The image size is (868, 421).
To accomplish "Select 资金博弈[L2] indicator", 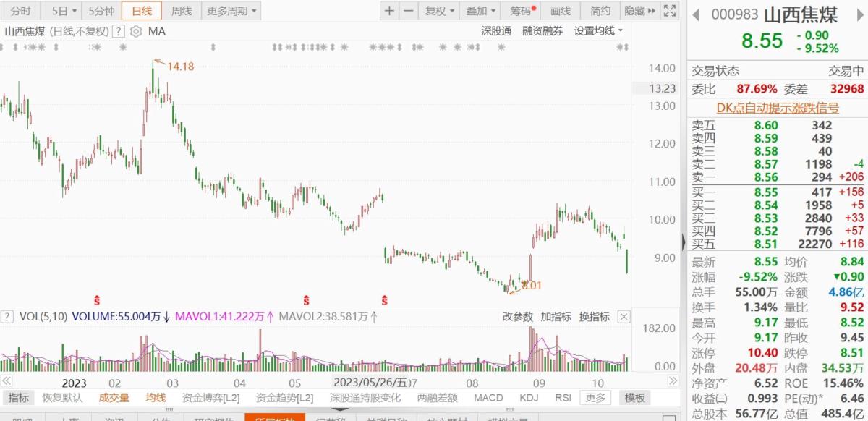I will [x=211, y=397].
